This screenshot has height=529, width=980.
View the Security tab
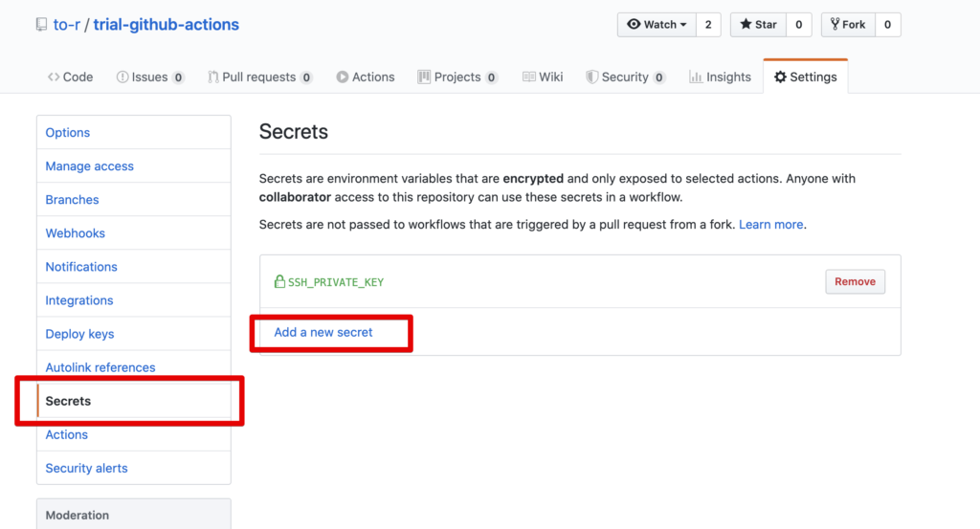click(626, 77)
